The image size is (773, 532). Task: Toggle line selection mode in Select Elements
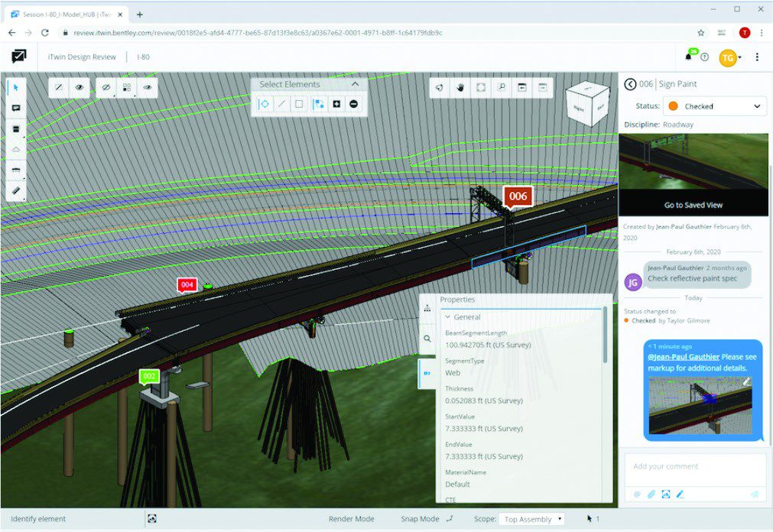point(281,104)
